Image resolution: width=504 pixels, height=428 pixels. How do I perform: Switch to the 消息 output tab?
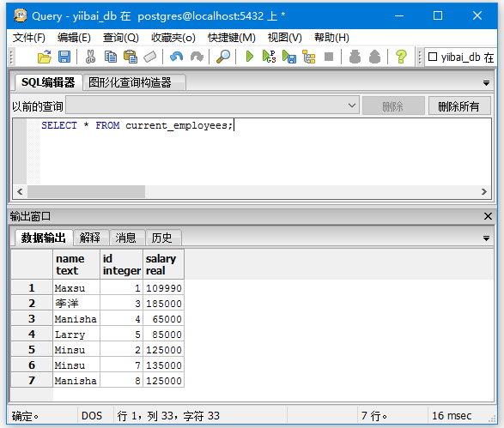(125, 238)
